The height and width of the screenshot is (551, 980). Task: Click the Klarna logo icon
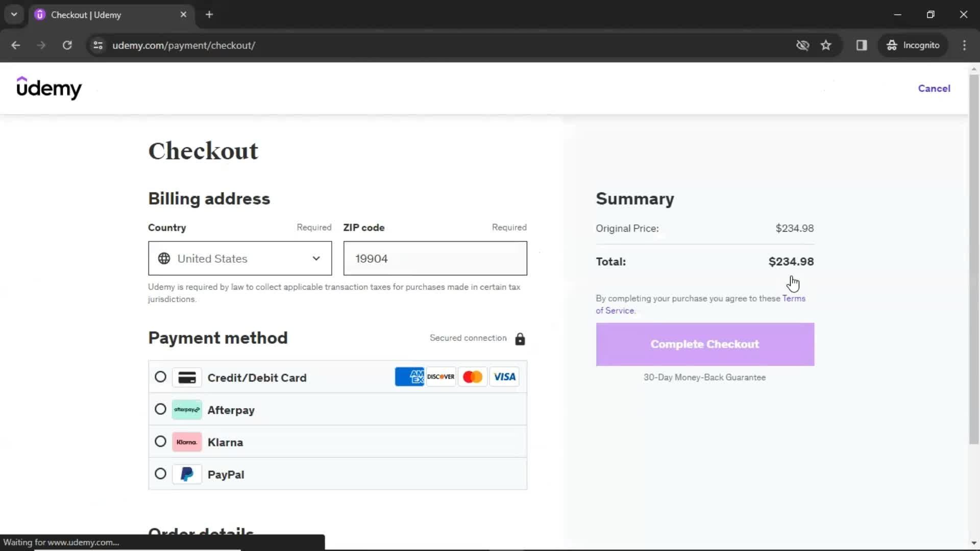186,442
